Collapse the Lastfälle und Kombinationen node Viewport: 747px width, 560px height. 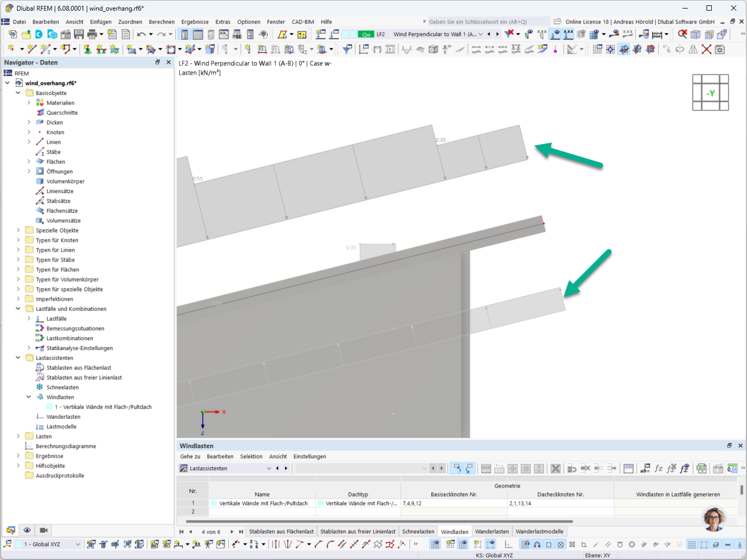point(18,308)
